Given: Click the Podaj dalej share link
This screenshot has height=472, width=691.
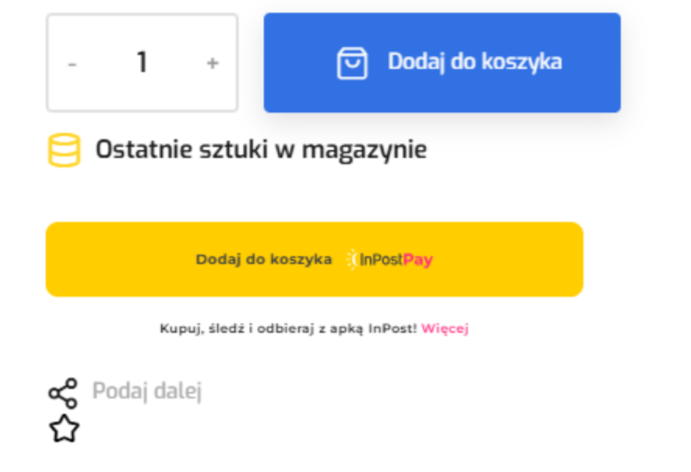Looking at the screenshot, I should (147, 391).
